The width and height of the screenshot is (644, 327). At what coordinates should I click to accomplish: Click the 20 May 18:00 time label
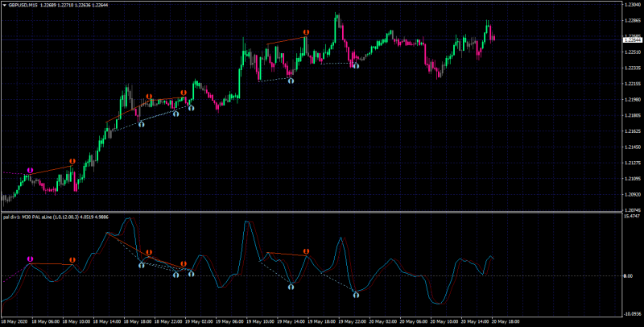coord(506,321)
